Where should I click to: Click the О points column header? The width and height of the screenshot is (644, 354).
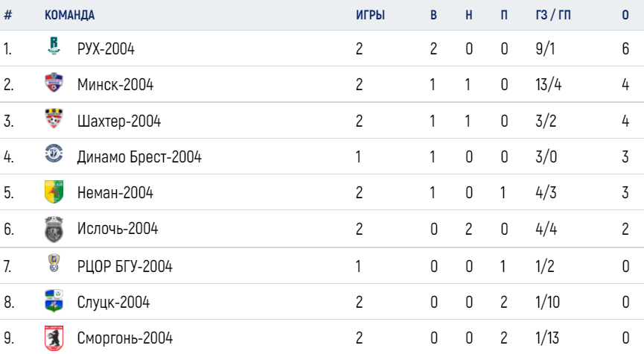point(625,15)
